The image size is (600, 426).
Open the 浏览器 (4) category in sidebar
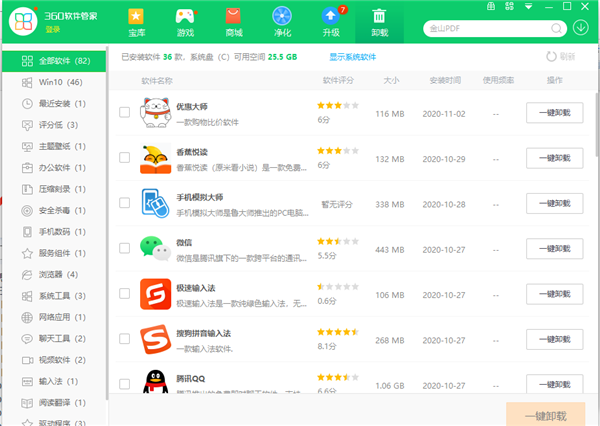click(58, 274)
